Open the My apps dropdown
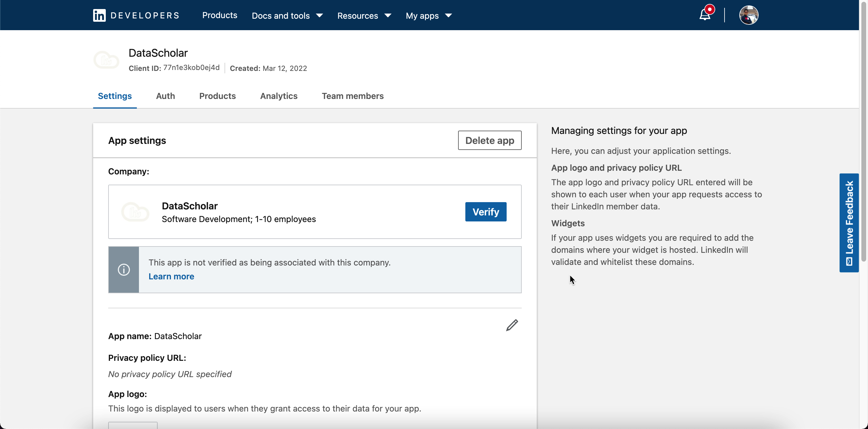Screen dimensions: 868x429 (x=428, y=15)
